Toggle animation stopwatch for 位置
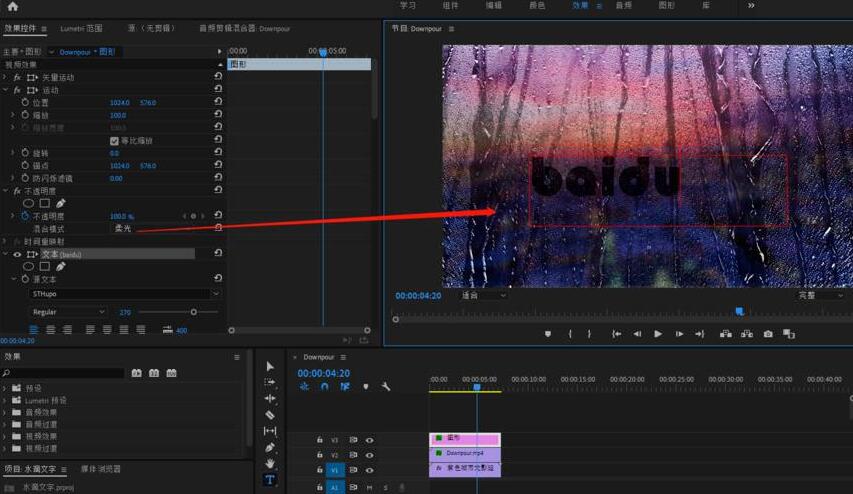This screenshot has height=494, width=853. (25, 102)
